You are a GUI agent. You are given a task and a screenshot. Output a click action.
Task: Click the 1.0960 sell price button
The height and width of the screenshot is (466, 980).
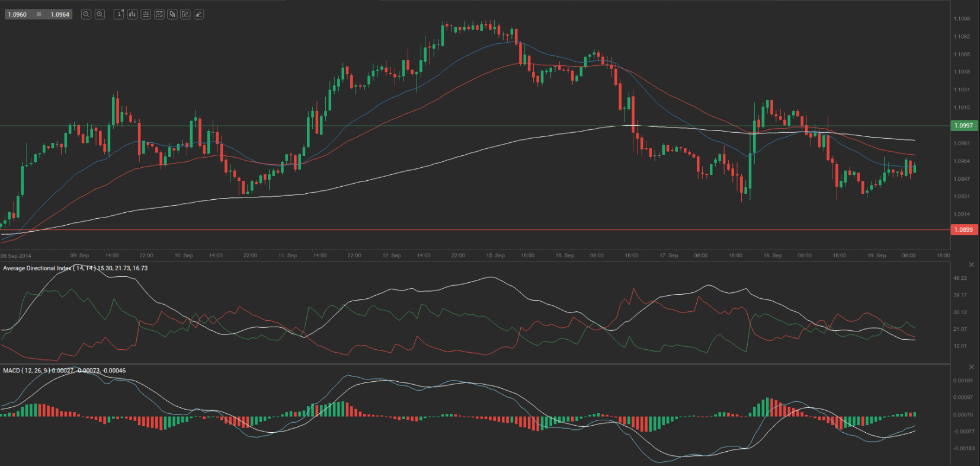click(17, 14)
